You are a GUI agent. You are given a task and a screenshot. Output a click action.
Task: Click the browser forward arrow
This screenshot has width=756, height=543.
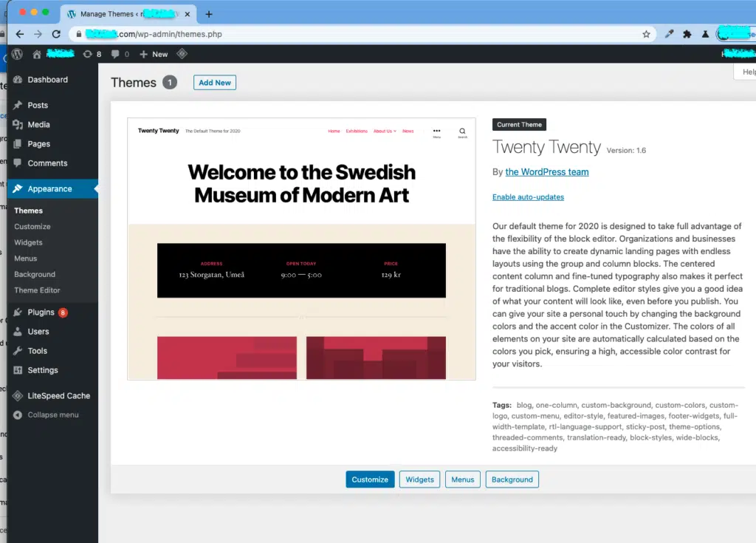click(38, 34)
